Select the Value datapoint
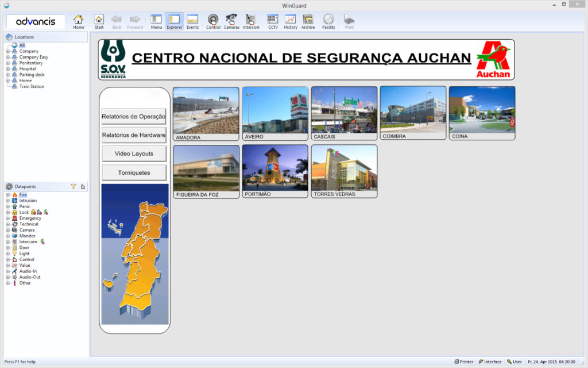The width and height of the screenshot is (588, 368). 25,265
